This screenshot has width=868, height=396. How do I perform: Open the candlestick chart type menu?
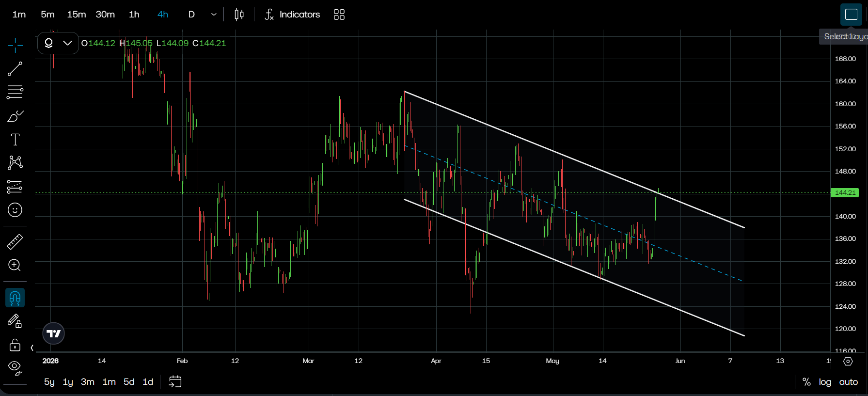(239, 15)
